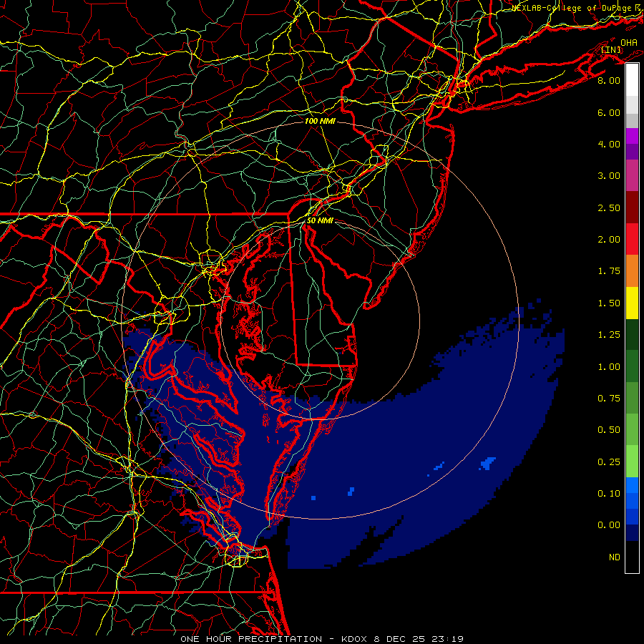Click the ONE HOUR PRECIPITATION title text
This screenshot has width=644, height=644.
251,639
